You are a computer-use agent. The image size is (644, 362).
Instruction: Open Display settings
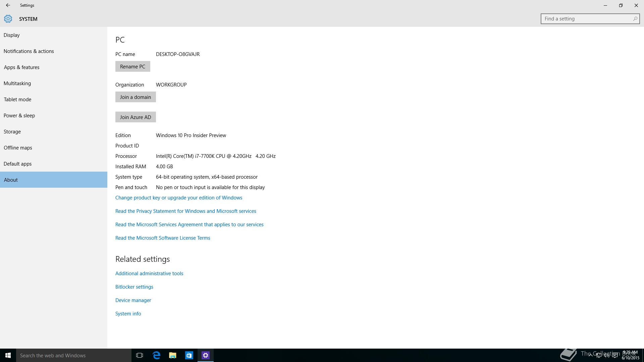tap(54, 35)
